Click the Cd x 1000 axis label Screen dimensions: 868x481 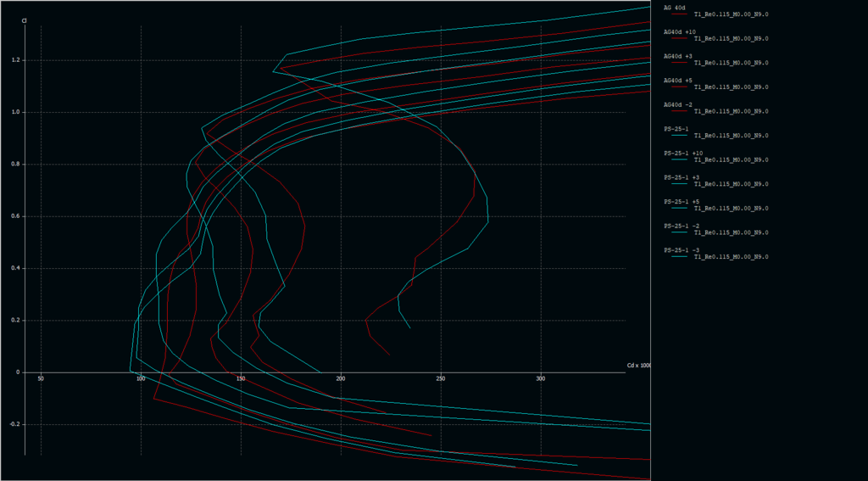click(638, 366)
